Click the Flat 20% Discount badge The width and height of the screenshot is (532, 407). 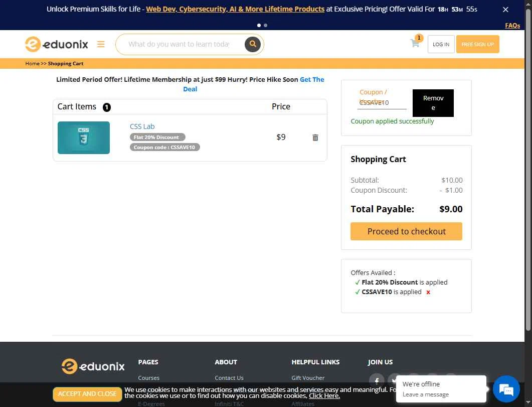157,137
